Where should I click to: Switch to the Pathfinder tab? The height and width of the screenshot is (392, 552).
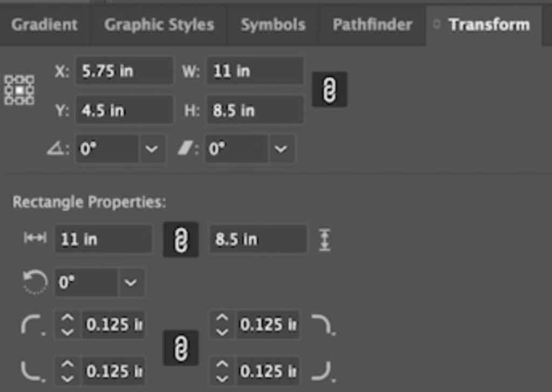click(372, 25)
